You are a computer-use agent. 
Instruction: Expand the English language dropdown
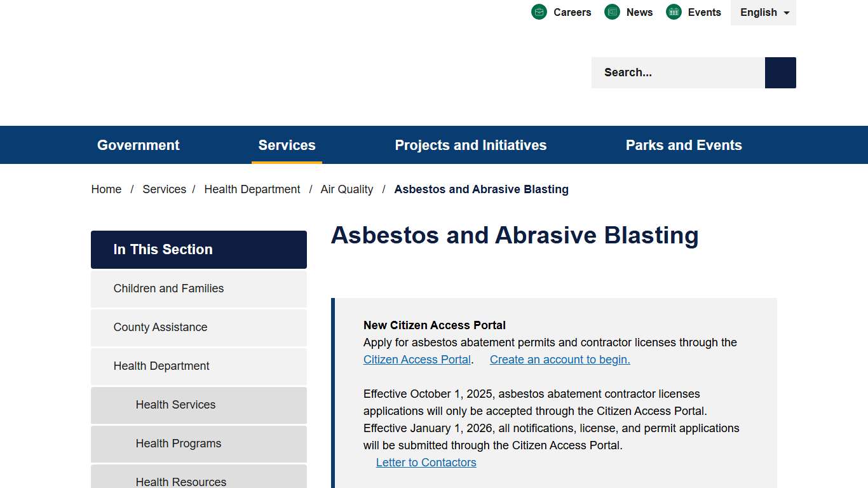pyautogui.click(x=763, y=13)
